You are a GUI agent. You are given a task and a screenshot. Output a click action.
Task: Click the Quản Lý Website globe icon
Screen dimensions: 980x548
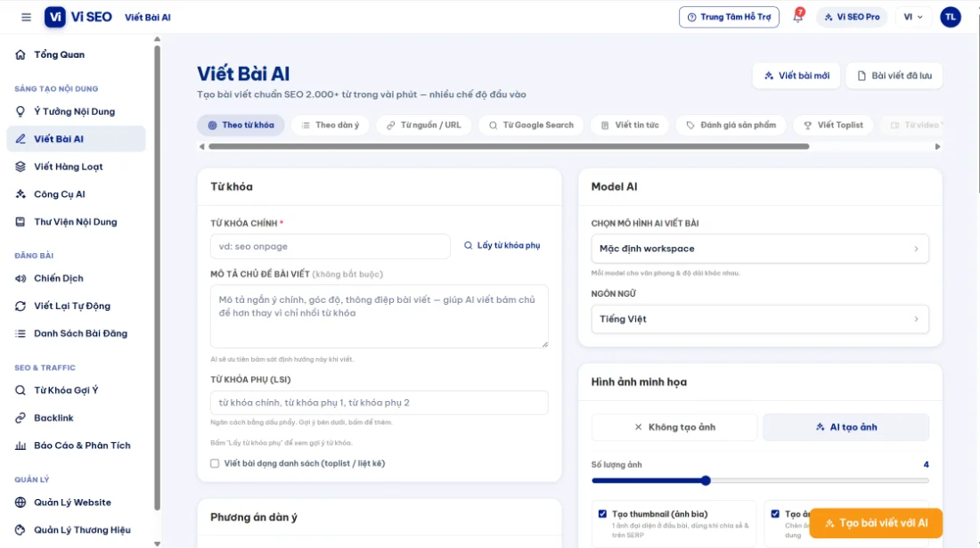tap(20, 503)
